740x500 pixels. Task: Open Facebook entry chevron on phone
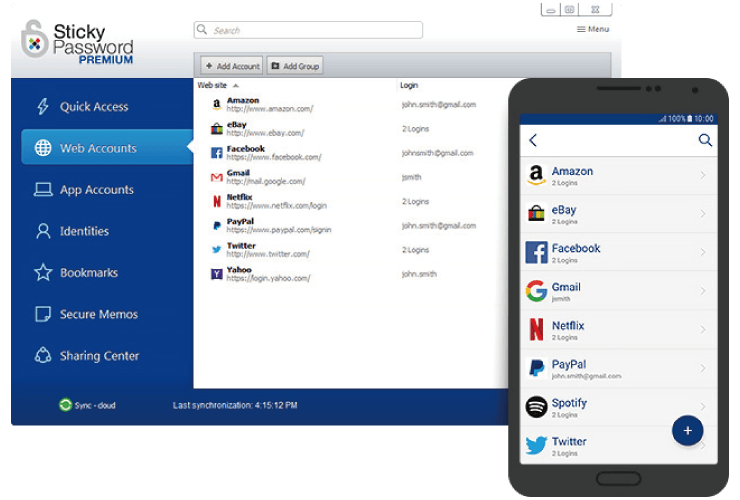(703, 253)
